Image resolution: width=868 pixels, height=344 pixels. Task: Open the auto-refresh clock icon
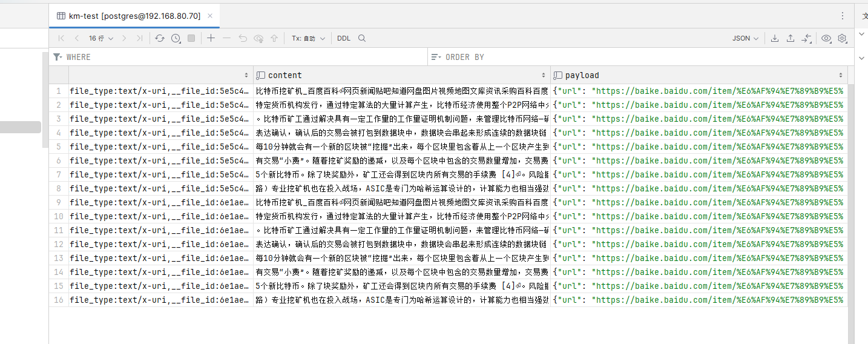coord(176,38)
